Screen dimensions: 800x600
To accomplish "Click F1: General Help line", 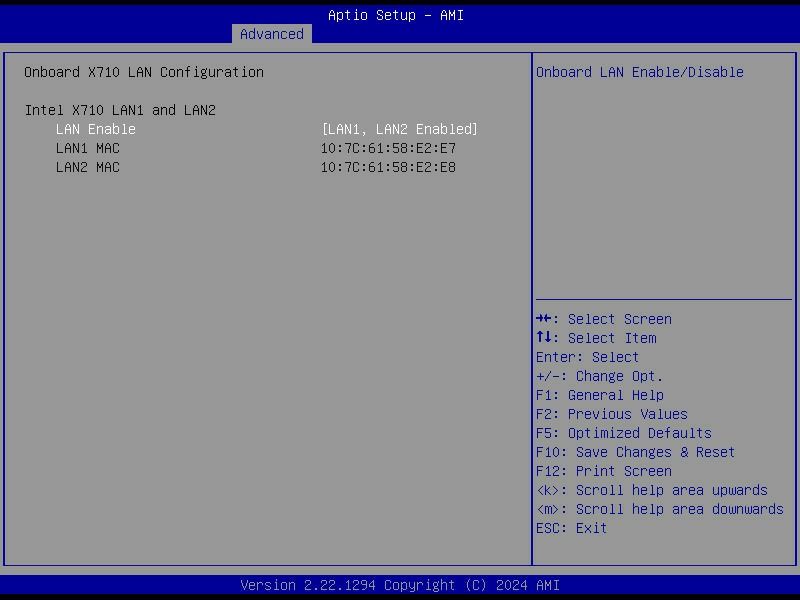I will point(600,395).
